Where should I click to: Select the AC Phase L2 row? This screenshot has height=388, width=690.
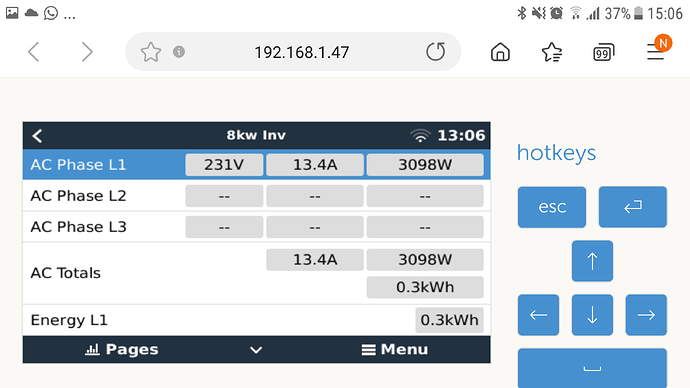(x=257, y=196)
